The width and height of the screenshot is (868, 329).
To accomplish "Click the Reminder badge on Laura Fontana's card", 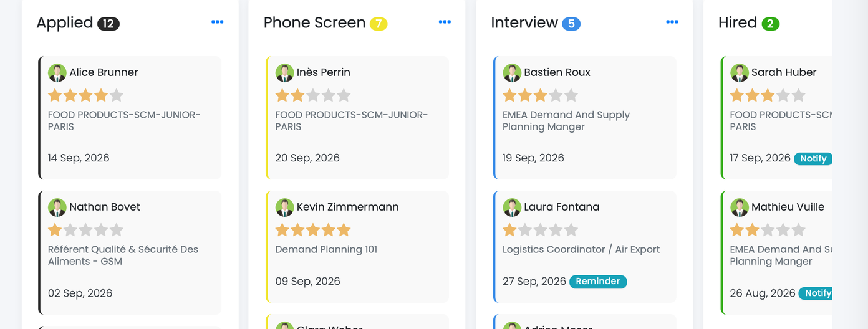I will tap(598, 281).
